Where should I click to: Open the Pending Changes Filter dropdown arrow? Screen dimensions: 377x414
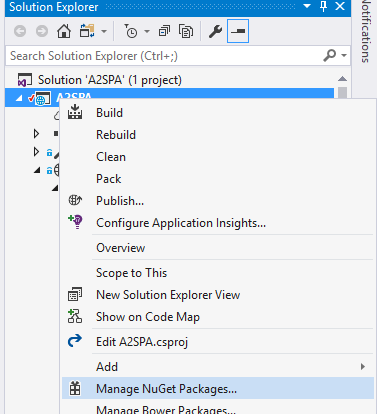pyautogui.click(x=147, y=31)
